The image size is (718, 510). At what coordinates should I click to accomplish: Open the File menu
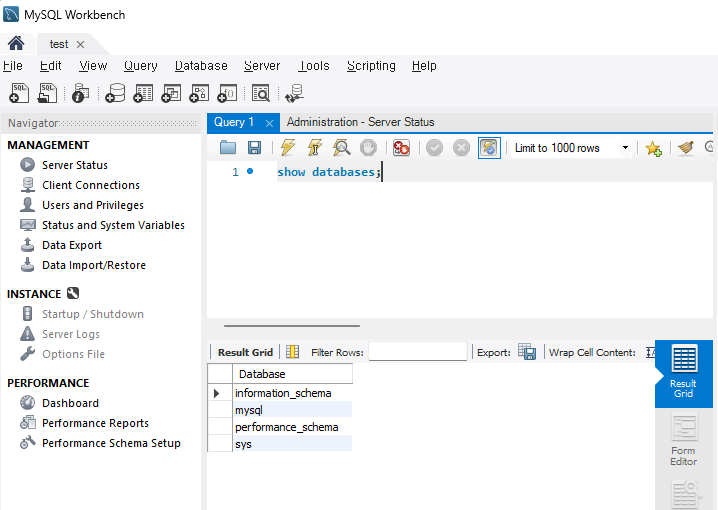click(13, 66)
